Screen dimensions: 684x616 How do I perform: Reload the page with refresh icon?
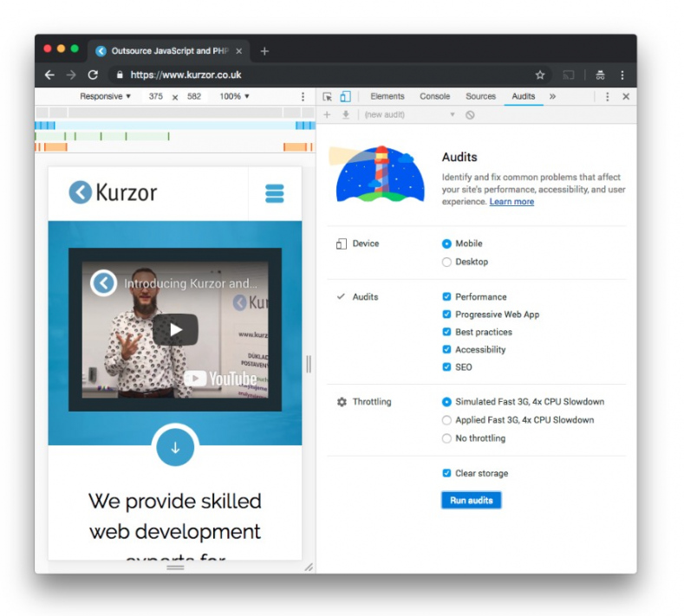point(93,75)
